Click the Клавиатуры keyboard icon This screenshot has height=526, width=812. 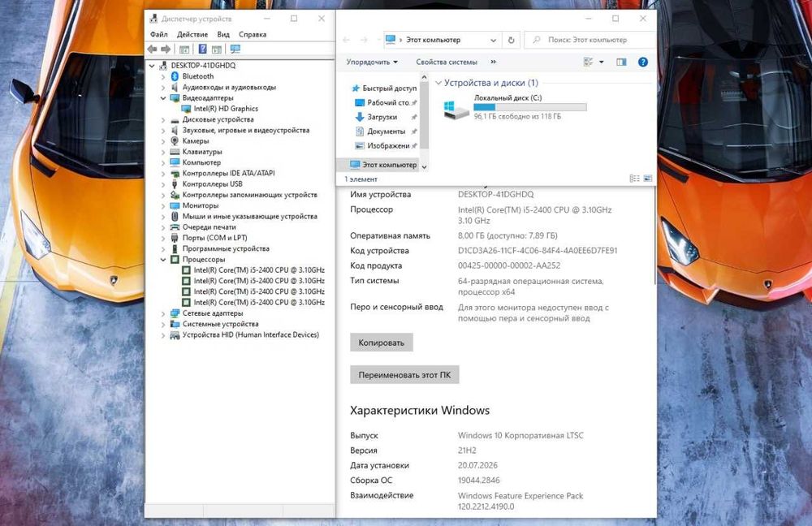pyautogui.click(x=175, y=152)
